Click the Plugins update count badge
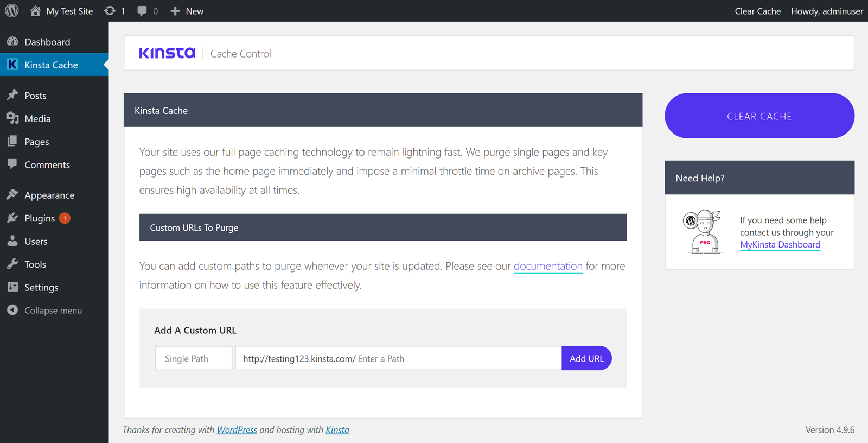Screen dimensions: 868x443 tap(65, 218)
